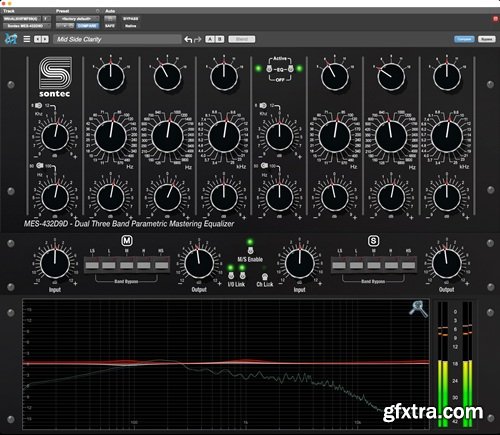Switch S channel high shelf 8/12 kHz selector
This screenshot has height=435, width=500.
pyautogui.click(x=263, y=106)
